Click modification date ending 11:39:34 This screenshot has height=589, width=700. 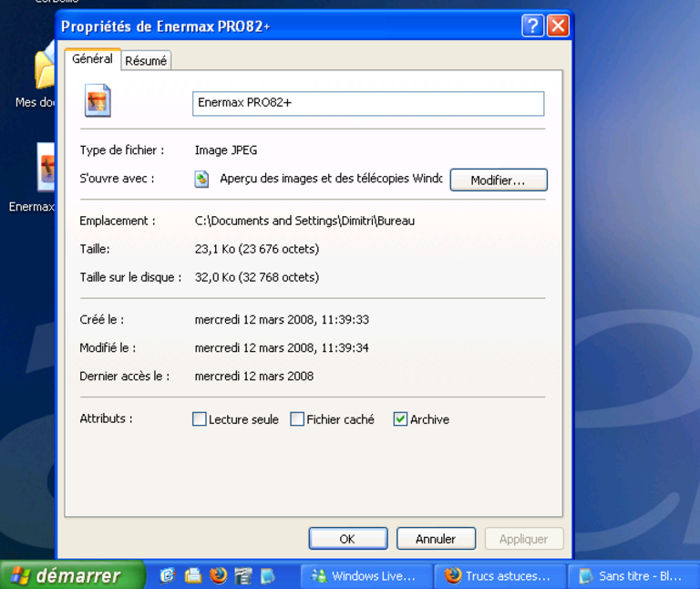[x=283, y=348]
